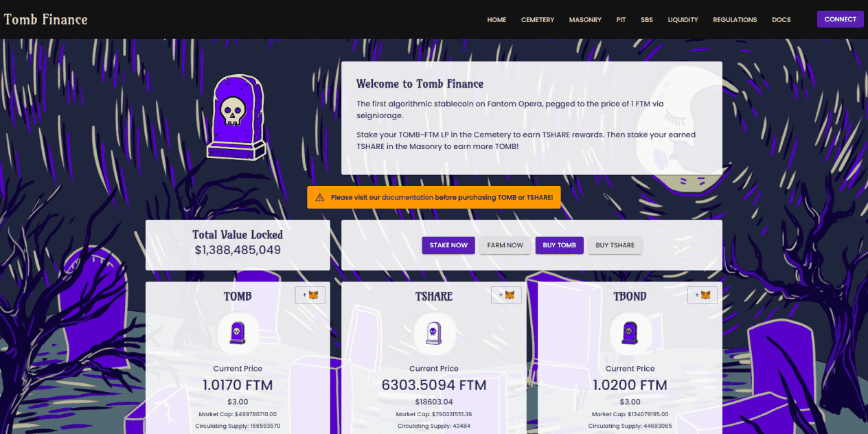This screenshot has height=434, width=868.
Task: Click TBOND Circulating Supply 44693065
Action: pyautogui.click(x=630, y=426)
